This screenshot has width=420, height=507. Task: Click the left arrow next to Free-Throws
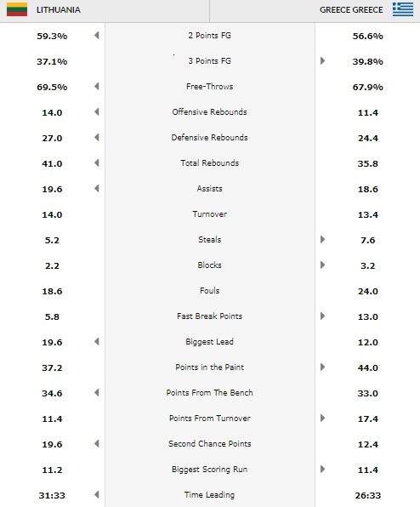click(x=97, y=86)
